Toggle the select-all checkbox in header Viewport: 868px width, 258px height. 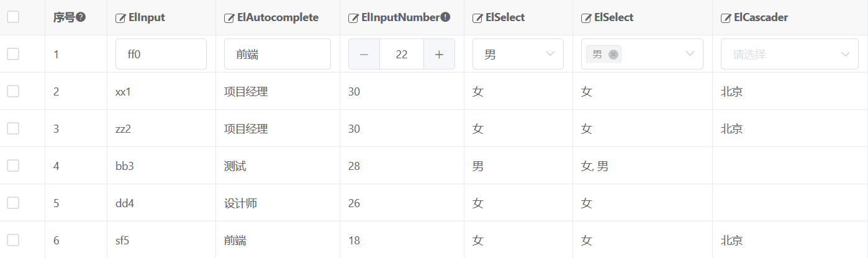point(13,17)
